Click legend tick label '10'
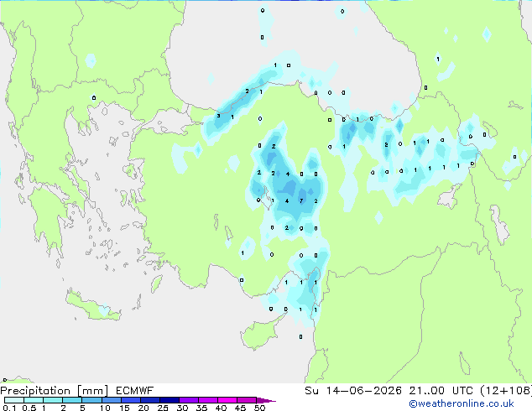Viewport: 532px width, 411px height. (105, 408)
